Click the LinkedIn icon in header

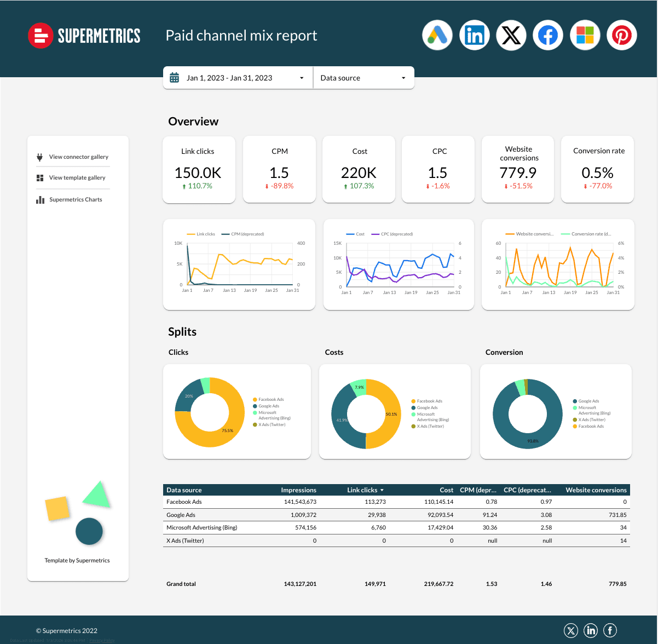click(x=474, y=36)
